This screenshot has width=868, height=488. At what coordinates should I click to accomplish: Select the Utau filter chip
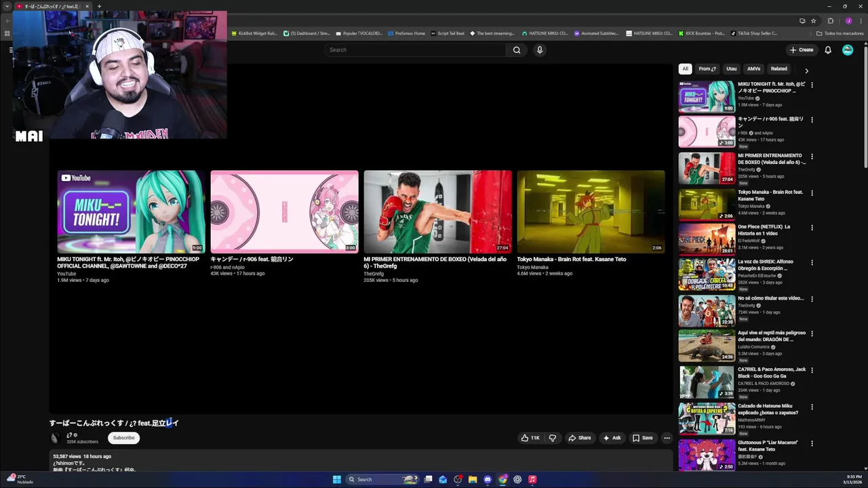[x=731, y=68]
